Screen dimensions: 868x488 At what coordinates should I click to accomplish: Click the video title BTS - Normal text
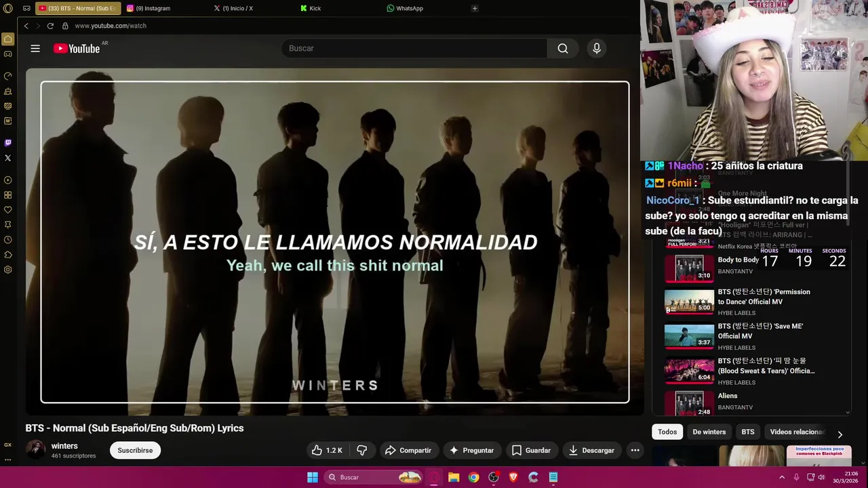pos(134,428)
